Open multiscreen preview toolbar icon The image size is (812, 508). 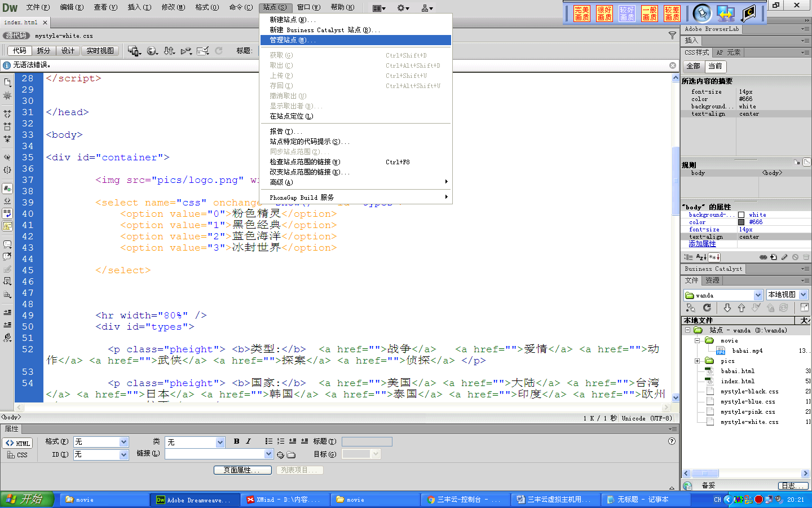pos(134,51)
